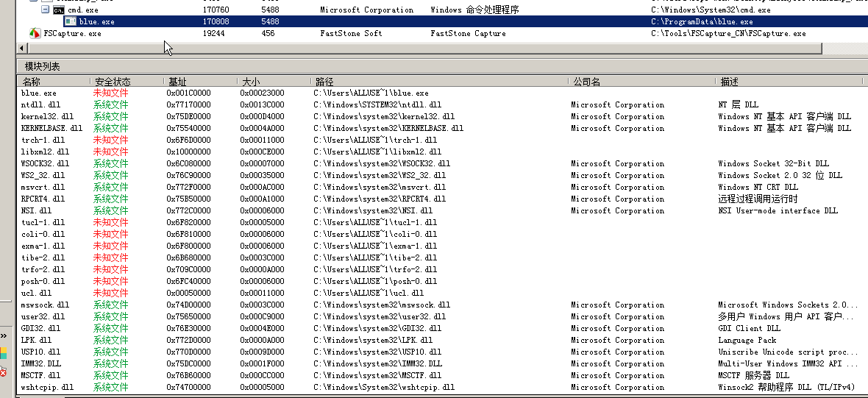Select the exma-1.dll module row
The height and width of the screenshot is (398, 868).
[x=442, y=246]
